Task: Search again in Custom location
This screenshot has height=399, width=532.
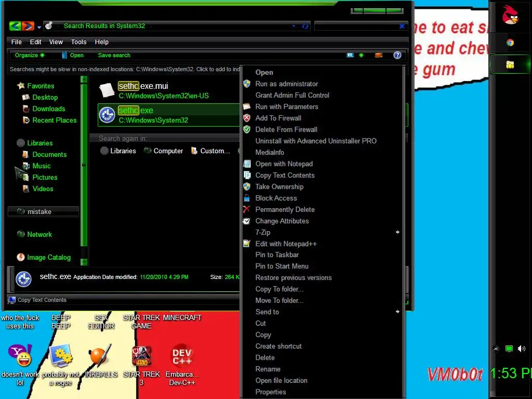Action: click(210, 151)
